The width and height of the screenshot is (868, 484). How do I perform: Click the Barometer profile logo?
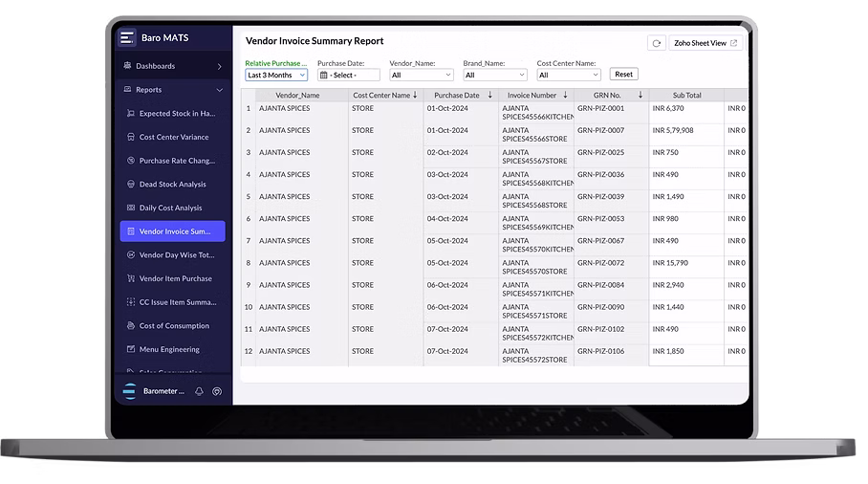(x=130, y=391)
